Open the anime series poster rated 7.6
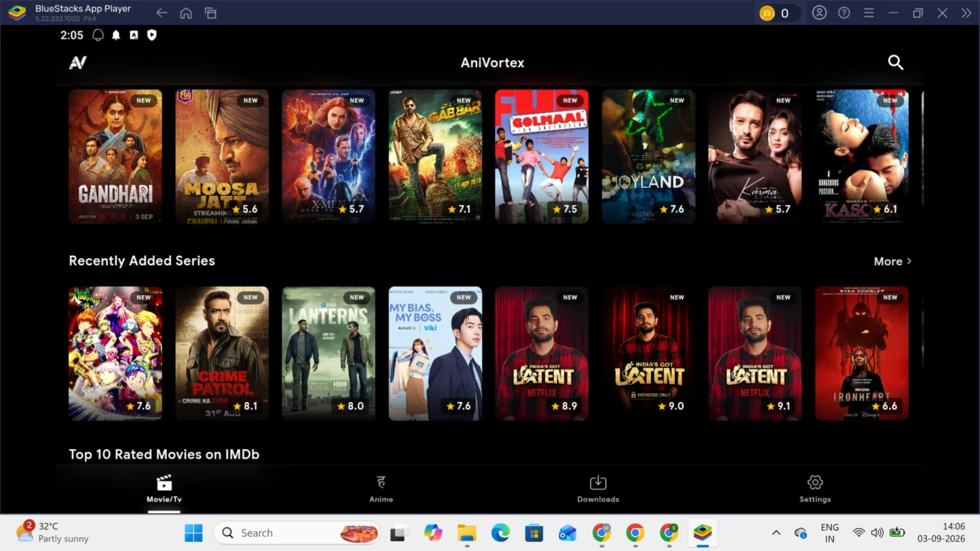 [115, 353]
